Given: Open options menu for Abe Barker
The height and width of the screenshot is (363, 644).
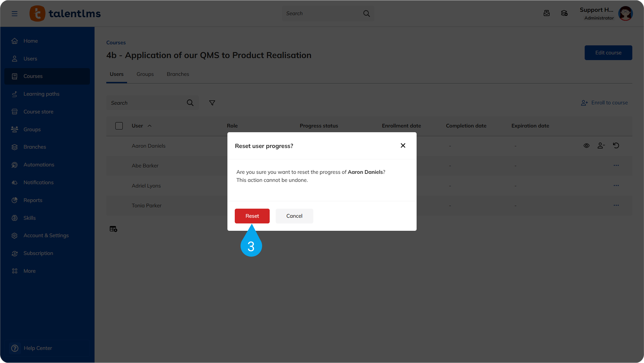Looking at the screenshot, I should 616,165.
